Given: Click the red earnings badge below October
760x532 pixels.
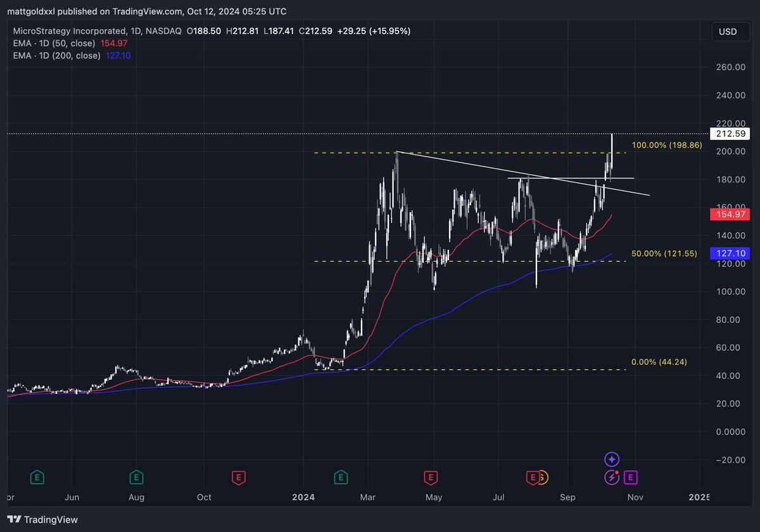Looking at the screenshot, I should [x=239, y=477].
